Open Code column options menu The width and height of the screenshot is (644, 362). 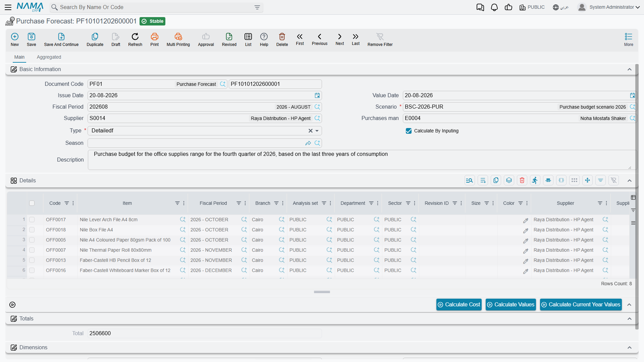[x=73, y=203]
